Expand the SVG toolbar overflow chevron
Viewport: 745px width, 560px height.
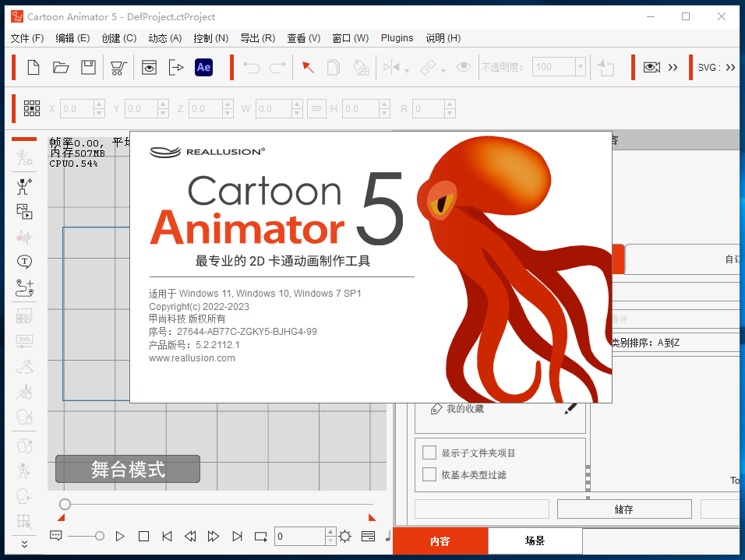(730, 68)
